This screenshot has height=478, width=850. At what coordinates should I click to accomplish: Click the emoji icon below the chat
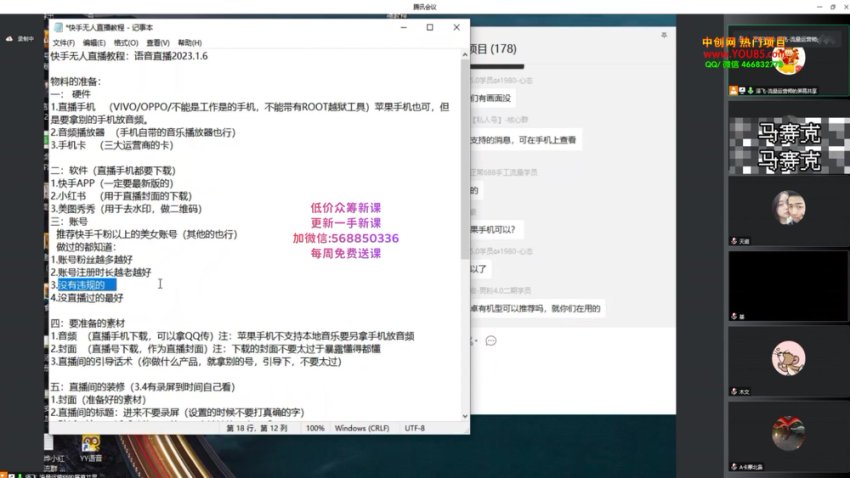(491, 341)
